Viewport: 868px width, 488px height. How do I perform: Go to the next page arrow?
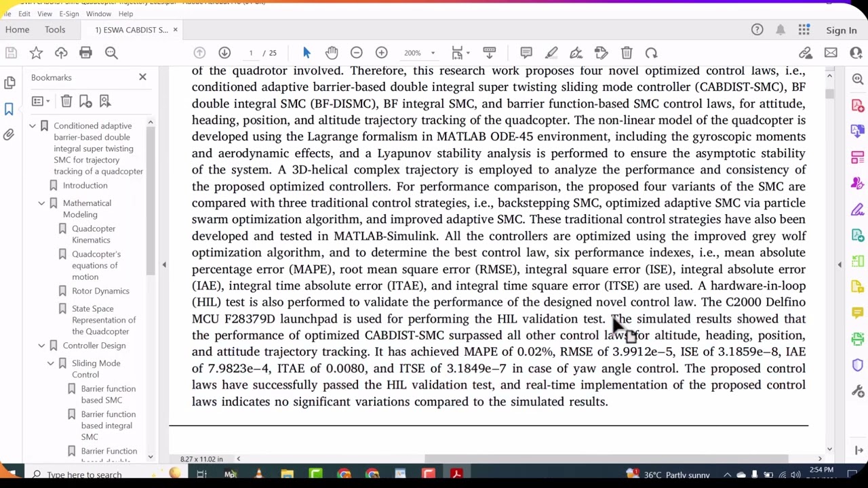[224, 53]
